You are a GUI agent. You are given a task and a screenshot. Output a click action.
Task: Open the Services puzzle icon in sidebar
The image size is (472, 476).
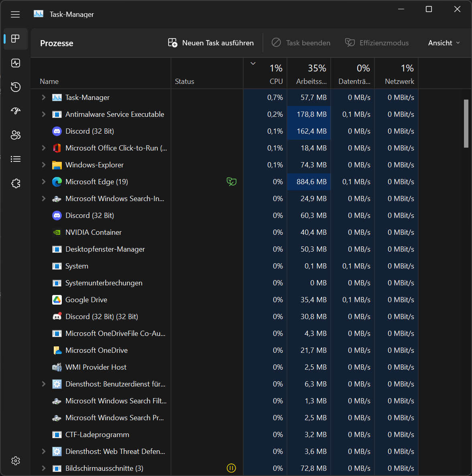coord(16,183)
